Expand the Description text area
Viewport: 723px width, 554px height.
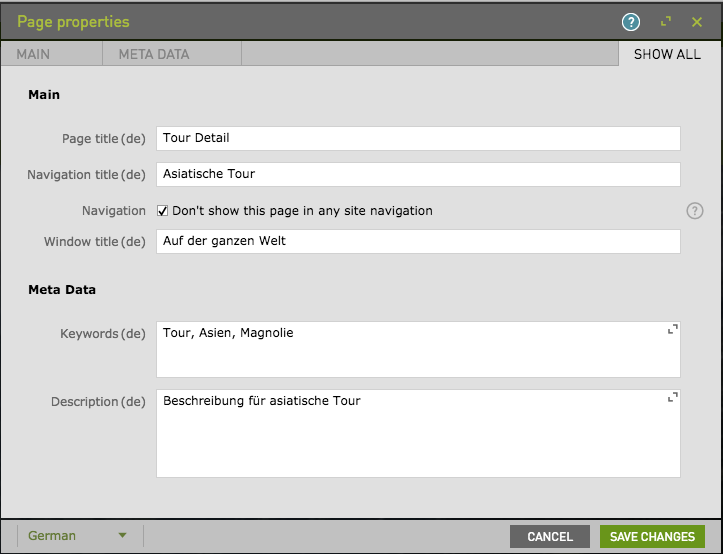tap(673, 397)
